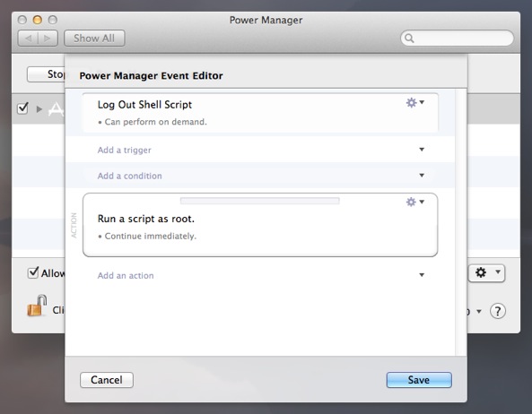The image size is (532, 414).
Task: Toggle the Allow checkbox in Power Manager
Action: (33, 272)
